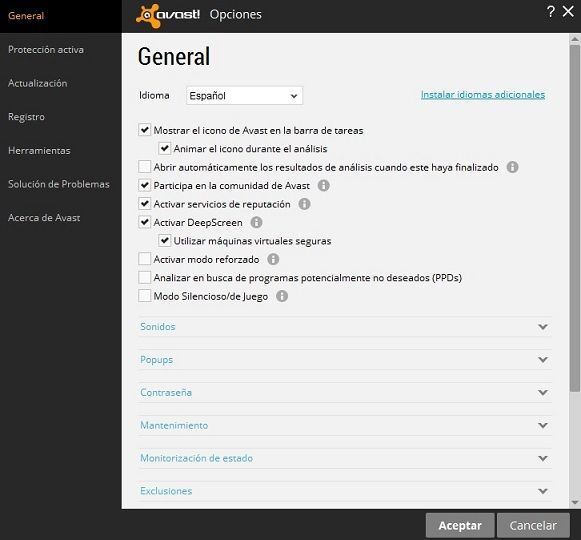Click the scrollbar down arrow
The width and height of the screenshot is (581, 540).
[575, 503]
